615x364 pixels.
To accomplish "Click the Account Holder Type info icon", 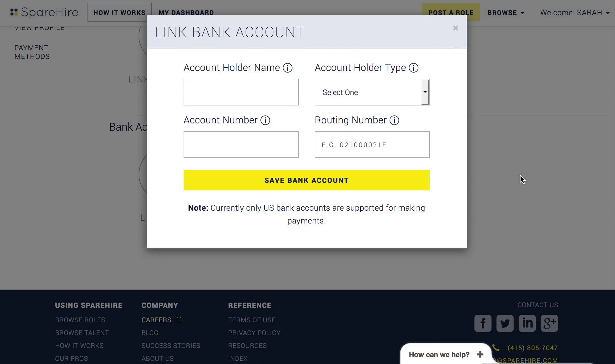I will coord(413,67).
